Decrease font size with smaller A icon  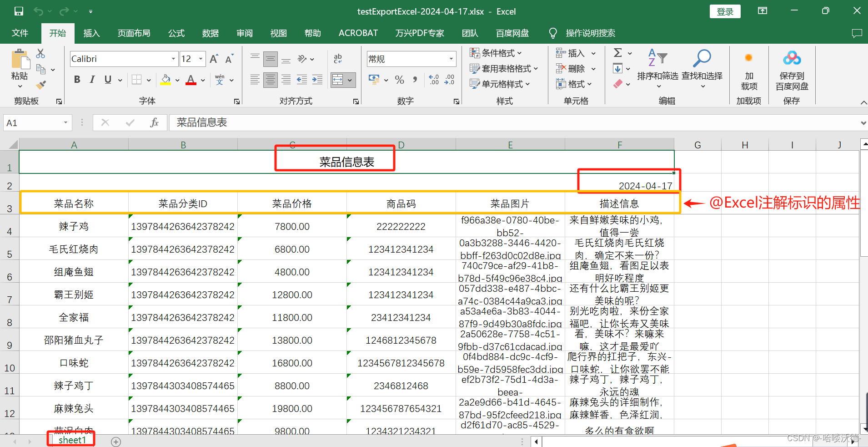(x=229, y=59)
